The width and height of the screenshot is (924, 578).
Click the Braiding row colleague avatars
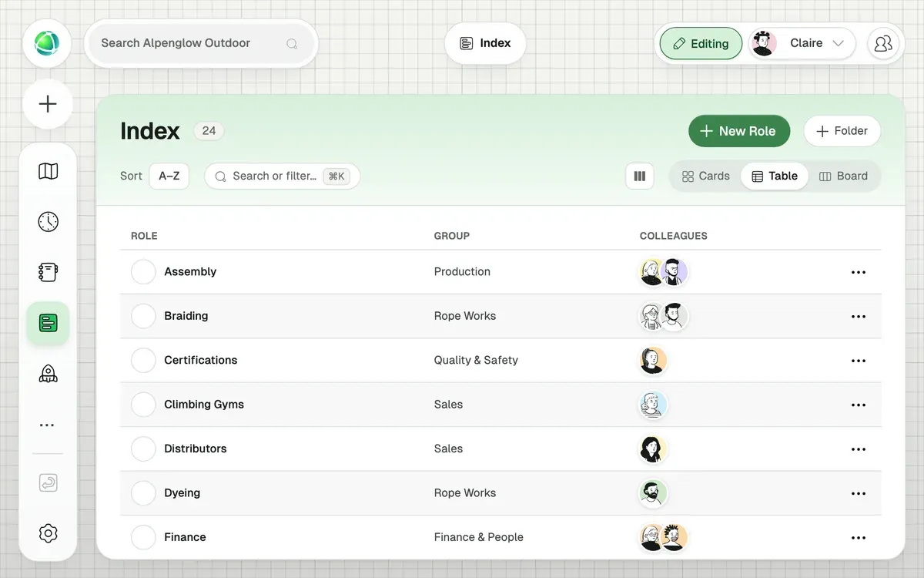(x=663, y=316)
